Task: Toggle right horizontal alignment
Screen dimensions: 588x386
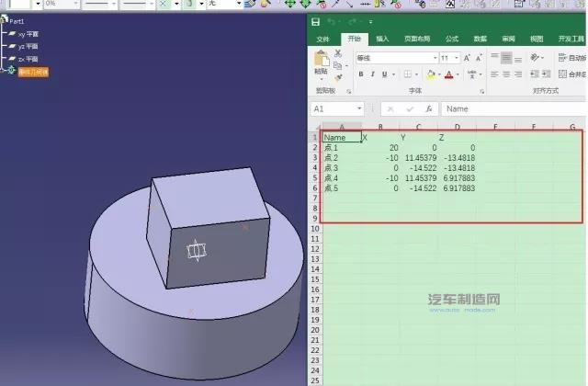Action: pos(518,74)
